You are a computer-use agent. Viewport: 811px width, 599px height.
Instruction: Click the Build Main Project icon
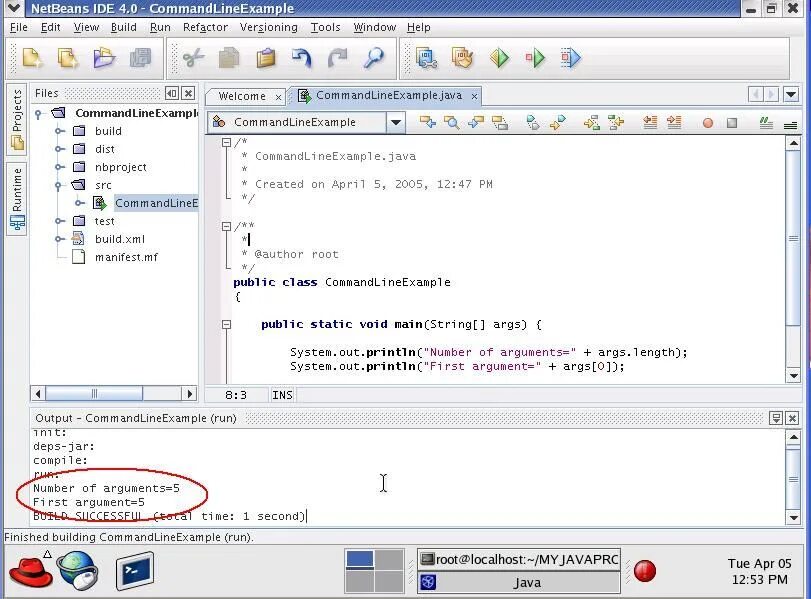point(427,58)
